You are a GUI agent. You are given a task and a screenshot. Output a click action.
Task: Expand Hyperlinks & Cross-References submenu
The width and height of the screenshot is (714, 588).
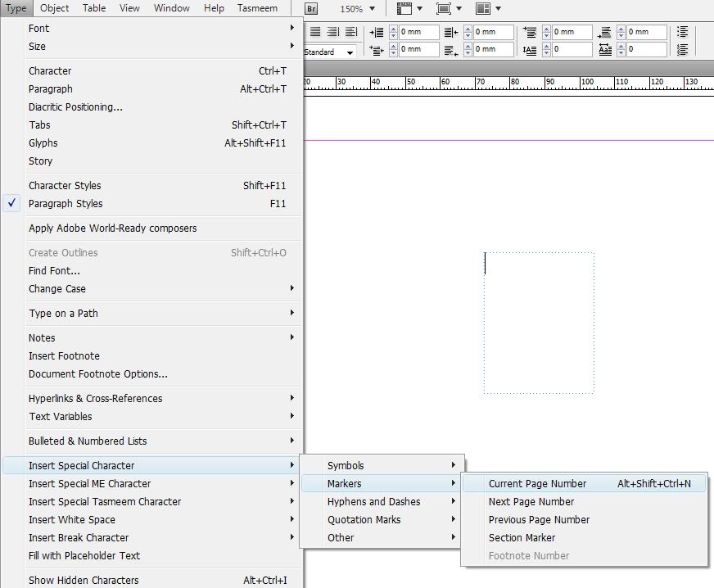[x=152, y=399]
